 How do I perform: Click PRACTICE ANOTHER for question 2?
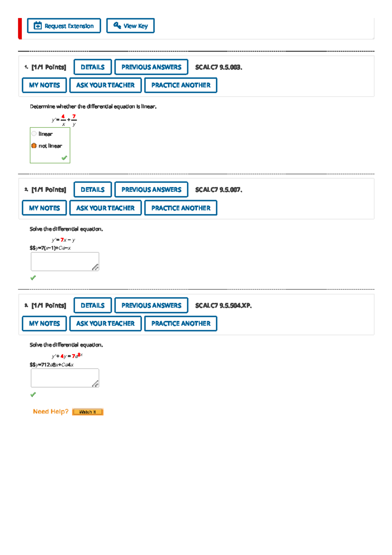[x=181, y=208]
